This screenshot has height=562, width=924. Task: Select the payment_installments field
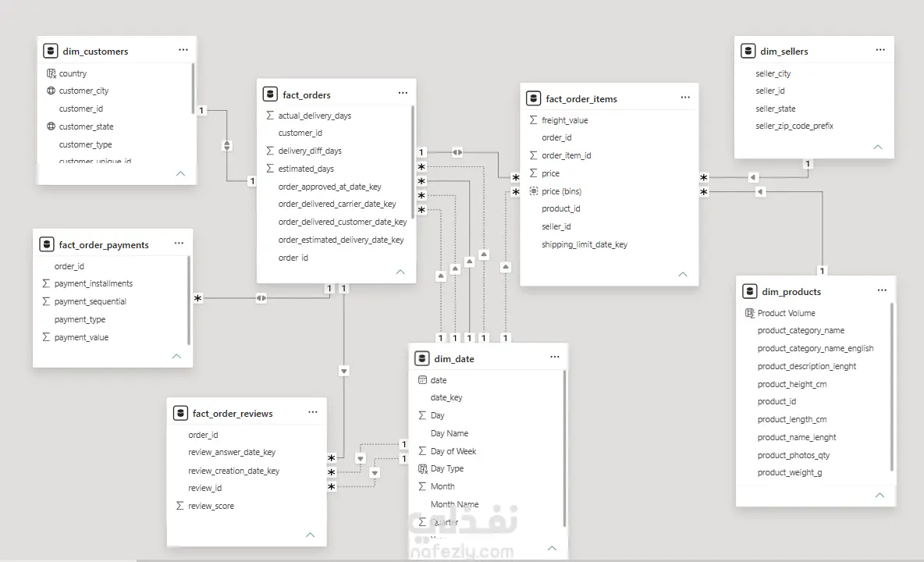(94, 283)
